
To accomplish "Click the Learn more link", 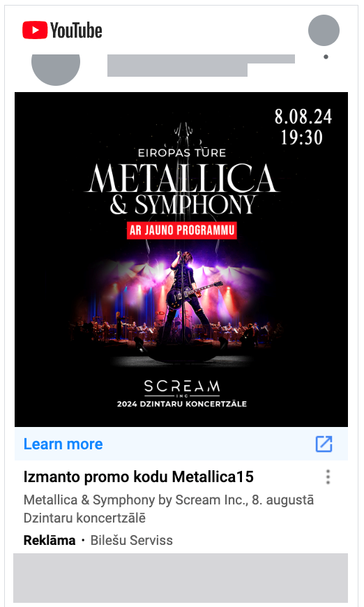I will pyautogui.click(x=63, y=444).
